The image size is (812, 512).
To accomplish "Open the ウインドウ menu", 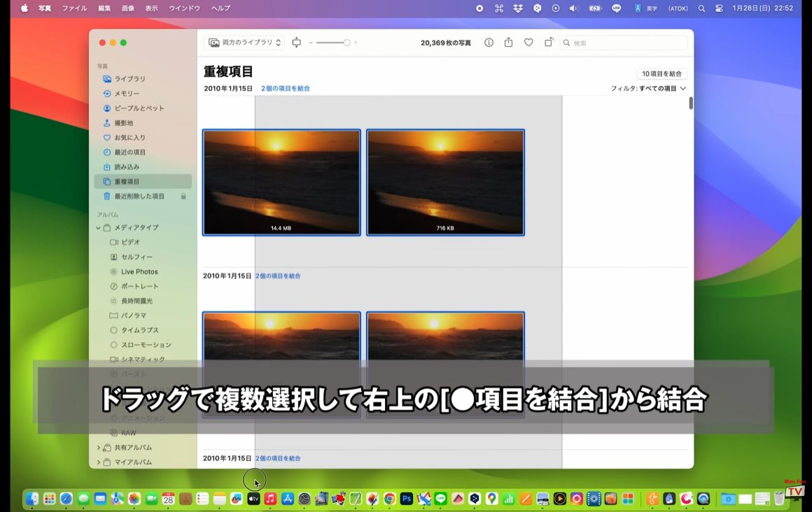I will tap(184, 8).
